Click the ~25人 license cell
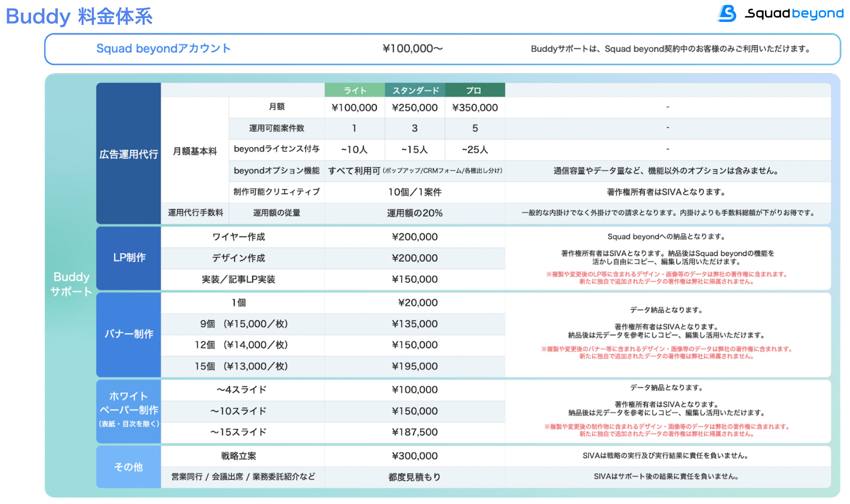Screen dimensions: 850x504 coord(475,150)
